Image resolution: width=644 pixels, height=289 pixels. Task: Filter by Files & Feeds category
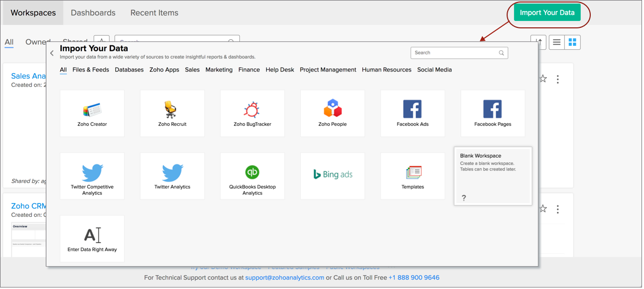coord(91,70)
